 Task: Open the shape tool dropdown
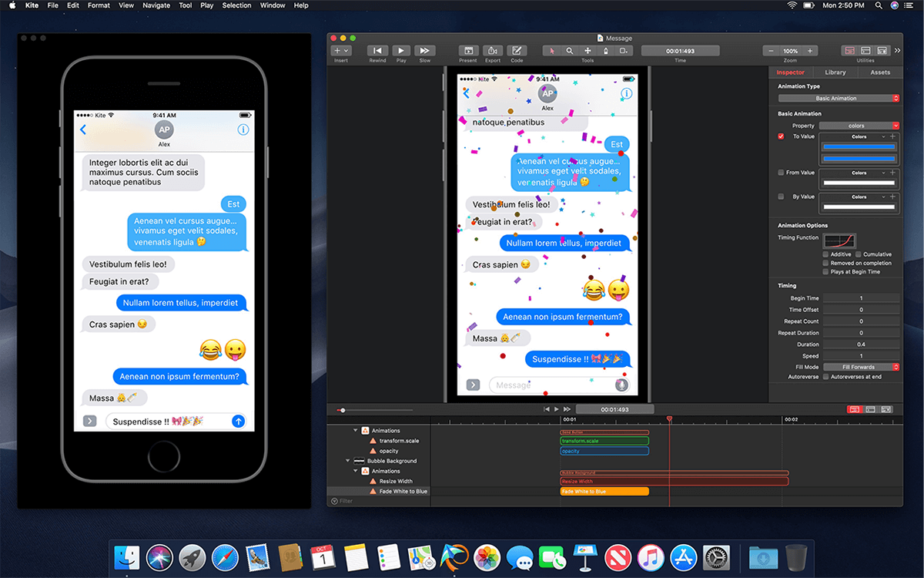click(x=624, y=51)
